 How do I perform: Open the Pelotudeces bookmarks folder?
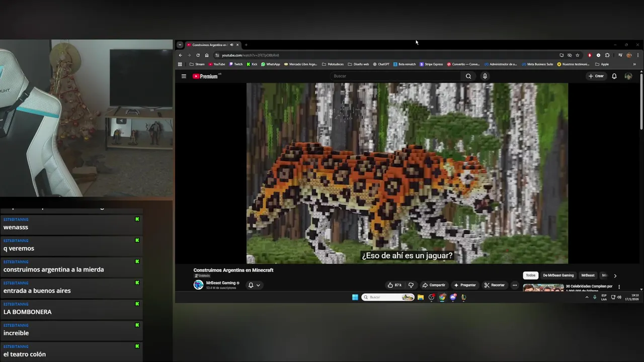click(x=333, y=64)
